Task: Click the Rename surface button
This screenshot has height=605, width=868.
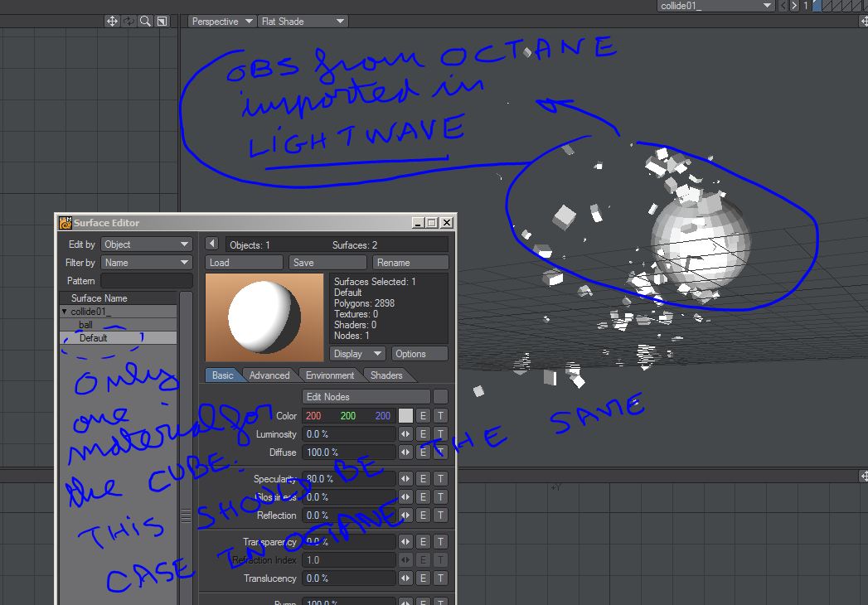Action: 410,263
